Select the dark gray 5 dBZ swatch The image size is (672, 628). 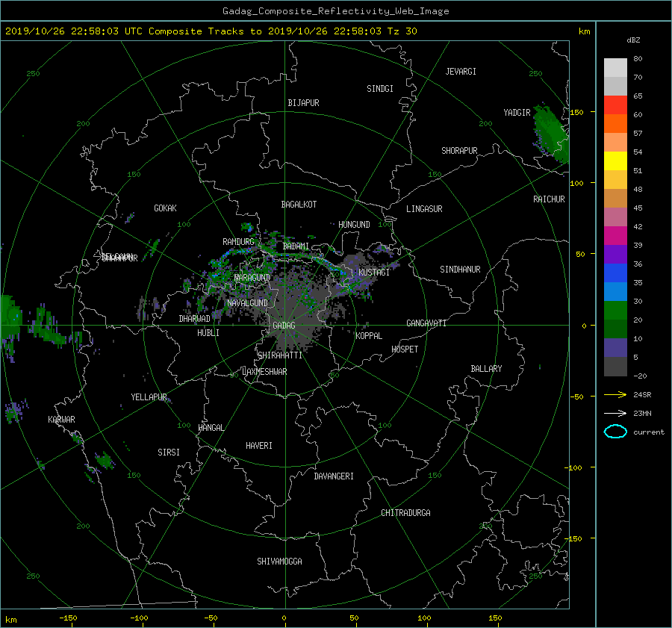[615, 366]
